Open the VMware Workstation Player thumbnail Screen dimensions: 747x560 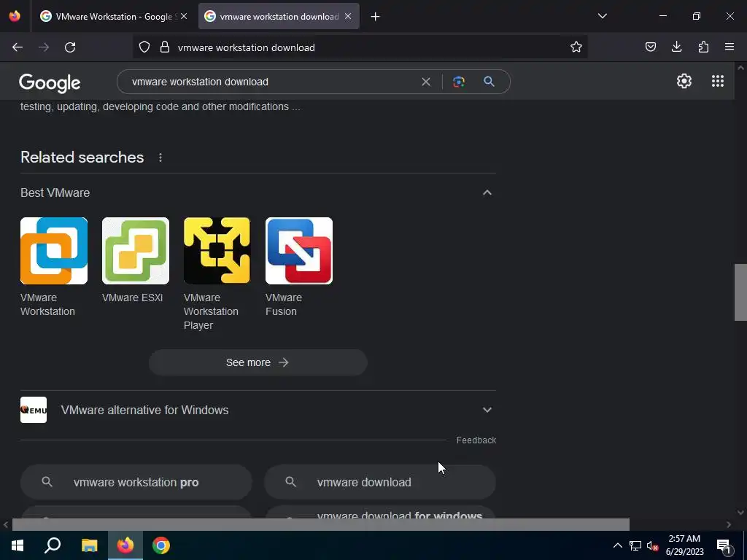point(217,251)
